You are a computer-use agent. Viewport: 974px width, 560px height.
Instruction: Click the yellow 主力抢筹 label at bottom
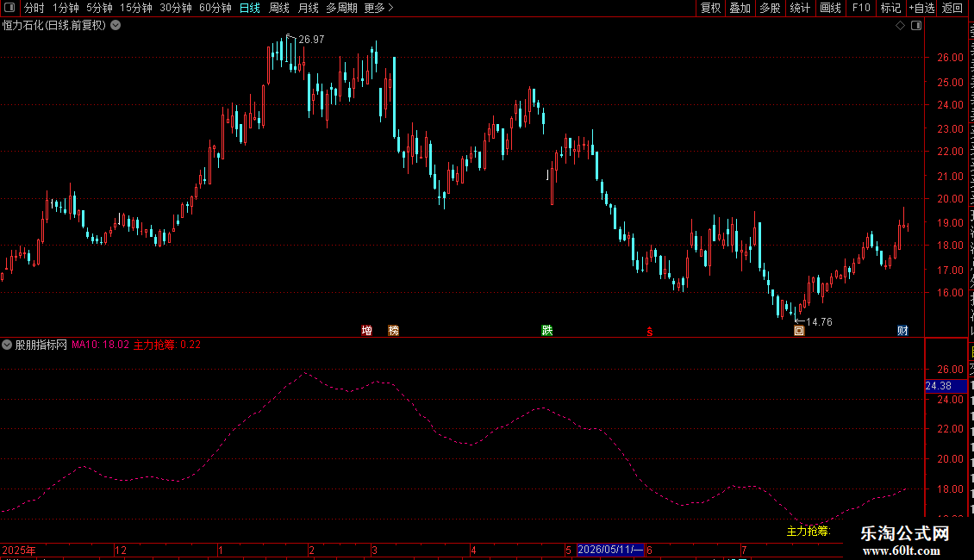pyautogui.click(x=809, y=531)
